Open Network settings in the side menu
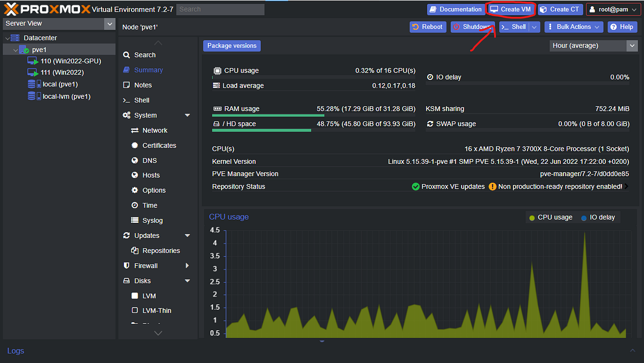The image size is (644, 363). coord(155,130)
